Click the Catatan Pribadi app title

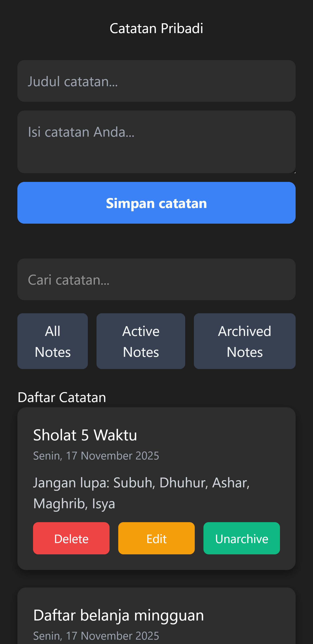point(156,28)
